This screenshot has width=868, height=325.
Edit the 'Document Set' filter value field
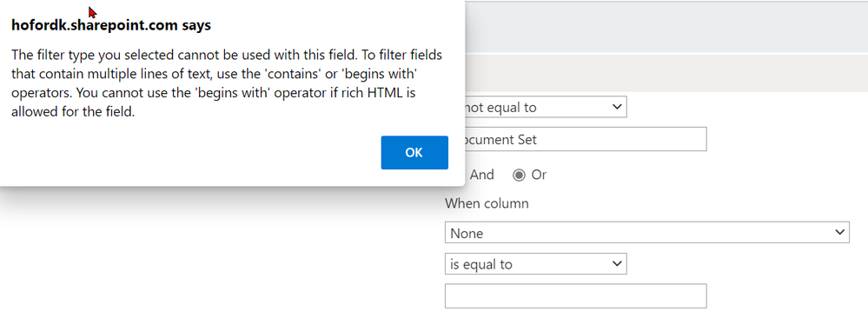[x=585, y=140]
